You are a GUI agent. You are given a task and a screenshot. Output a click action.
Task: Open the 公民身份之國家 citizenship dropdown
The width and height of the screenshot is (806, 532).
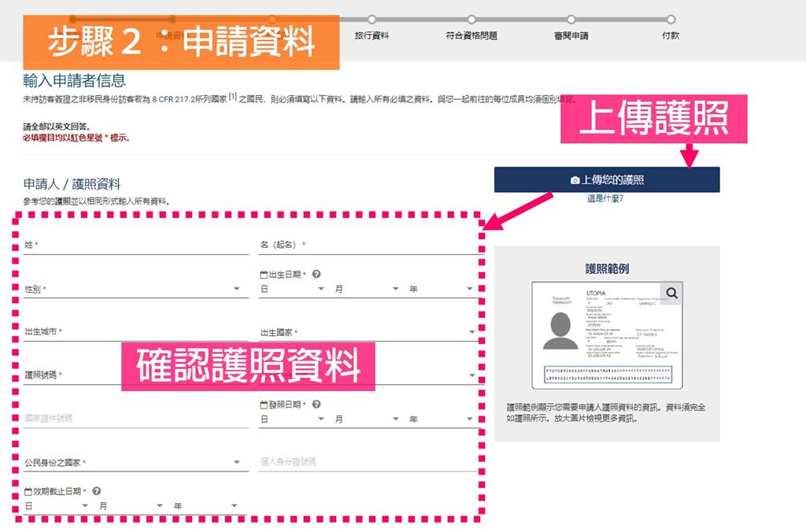point(137,463)
